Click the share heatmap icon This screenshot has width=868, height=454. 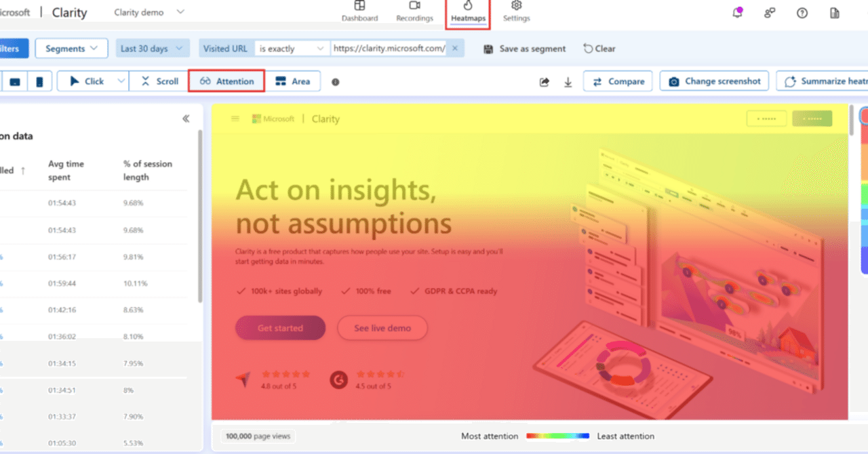click(544, 81)
